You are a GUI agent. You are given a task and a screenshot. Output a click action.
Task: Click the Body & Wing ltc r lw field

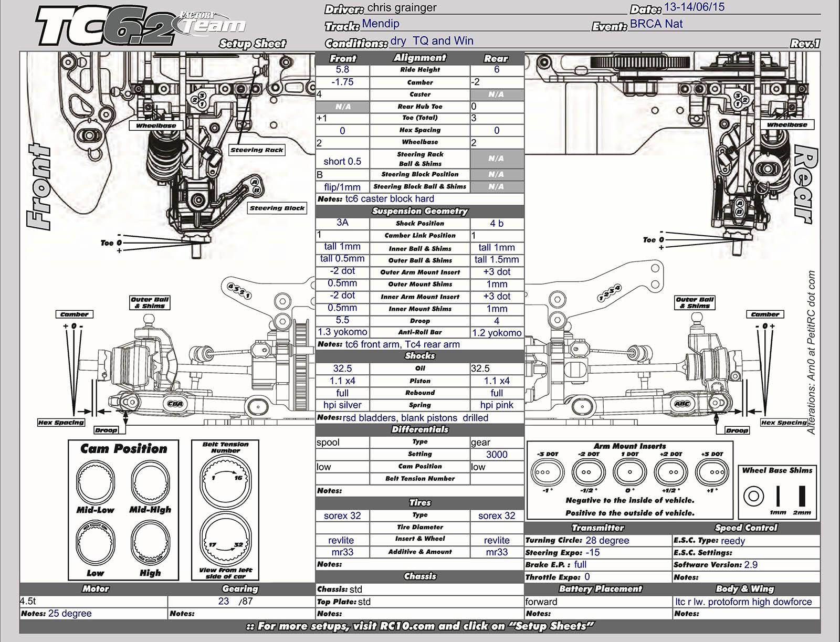746,602
